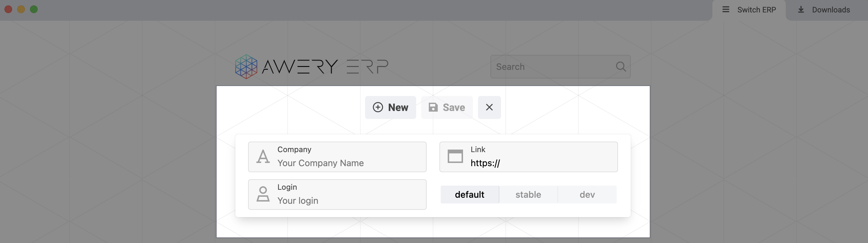Focus the Login input field
This screenshot has width=868, height=243.
point(337,195)
